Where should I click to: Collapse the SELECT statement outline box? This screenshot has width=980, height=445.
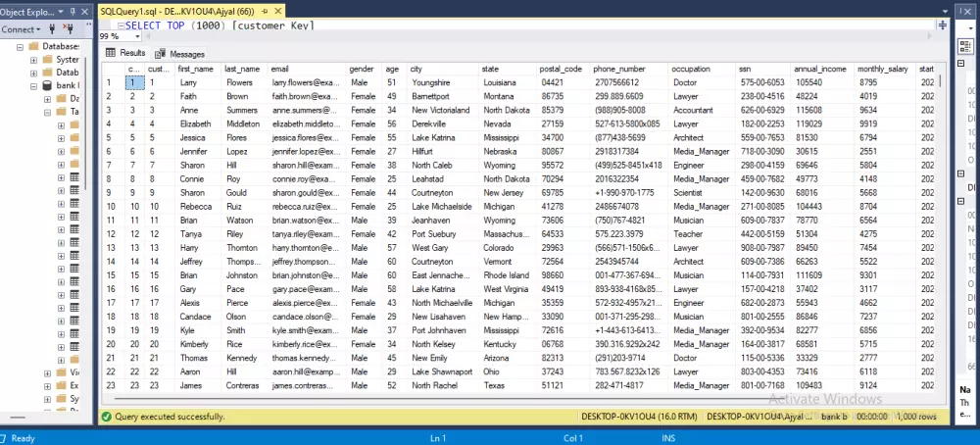[121, 25]
